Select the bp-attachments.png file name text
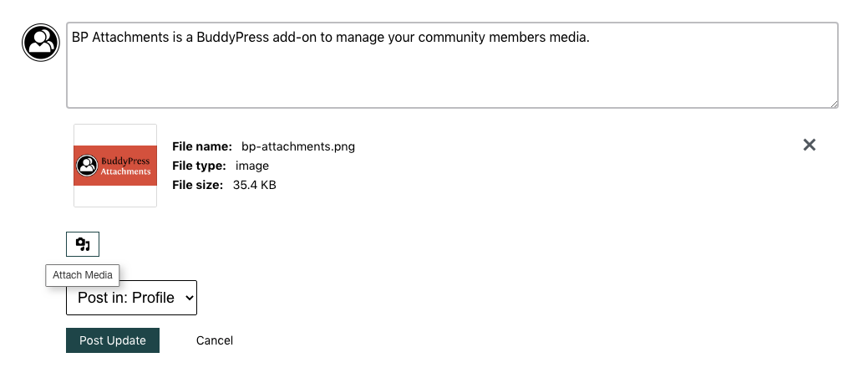868x373 pixels. coord(297,147)
